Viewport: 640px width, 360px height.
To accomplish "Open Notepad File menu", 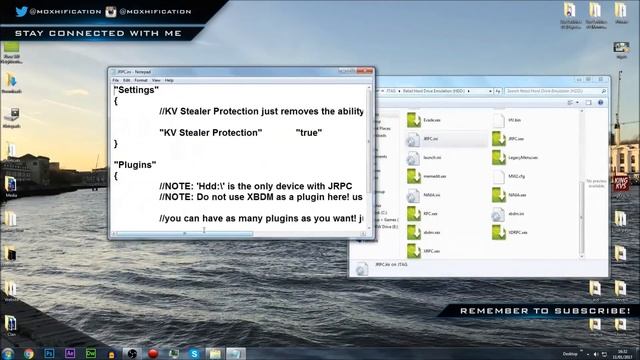I will coord(116,80).
